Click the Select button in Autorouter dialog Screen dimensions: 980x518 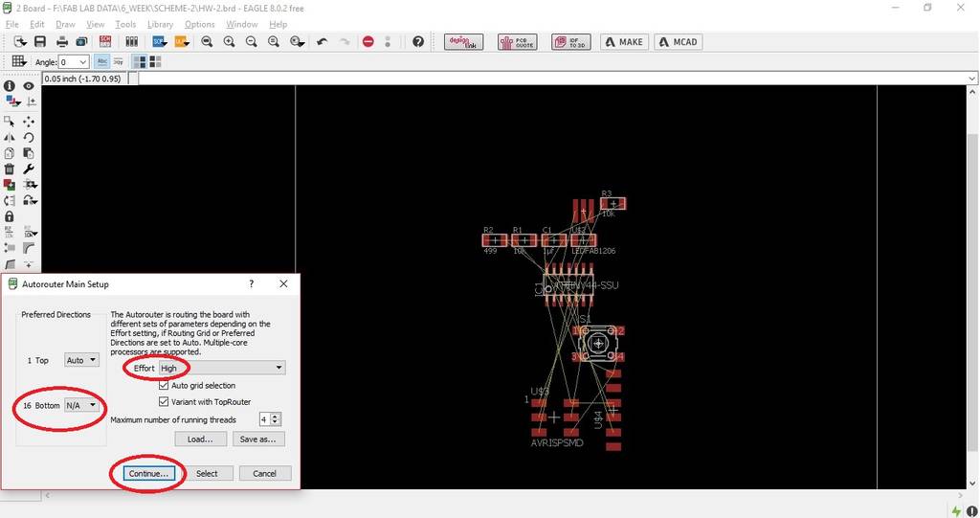(x=207, y=474)
